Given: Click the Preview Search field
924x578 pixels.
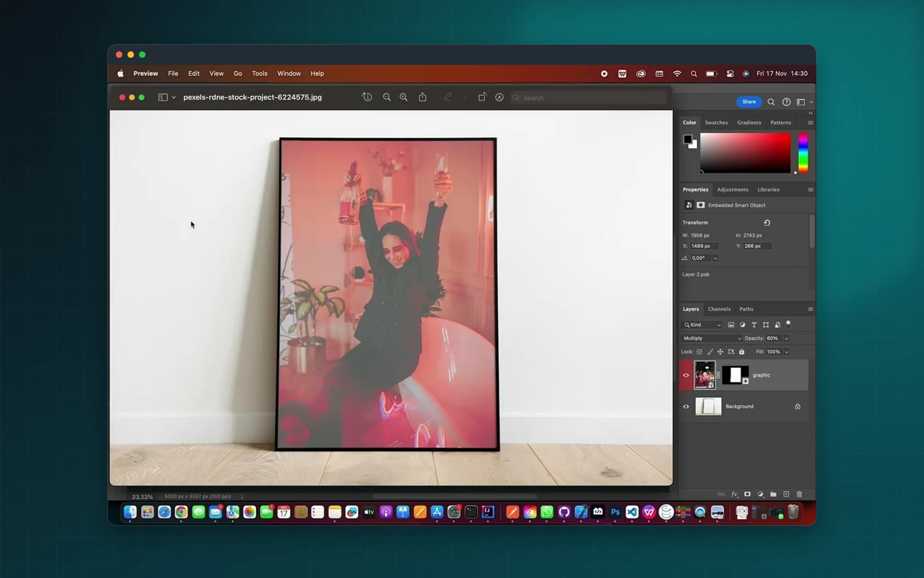Looking at the screenshot, I should point(589,98).
